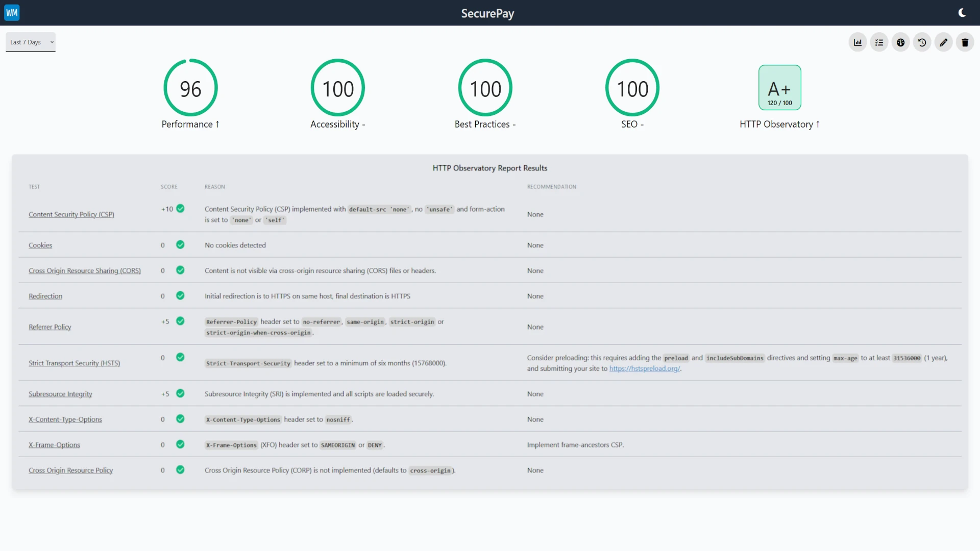Toggle the Subresource Integrity status icon
This screenshot has height=551, width=980.
[x=180, y=393]
